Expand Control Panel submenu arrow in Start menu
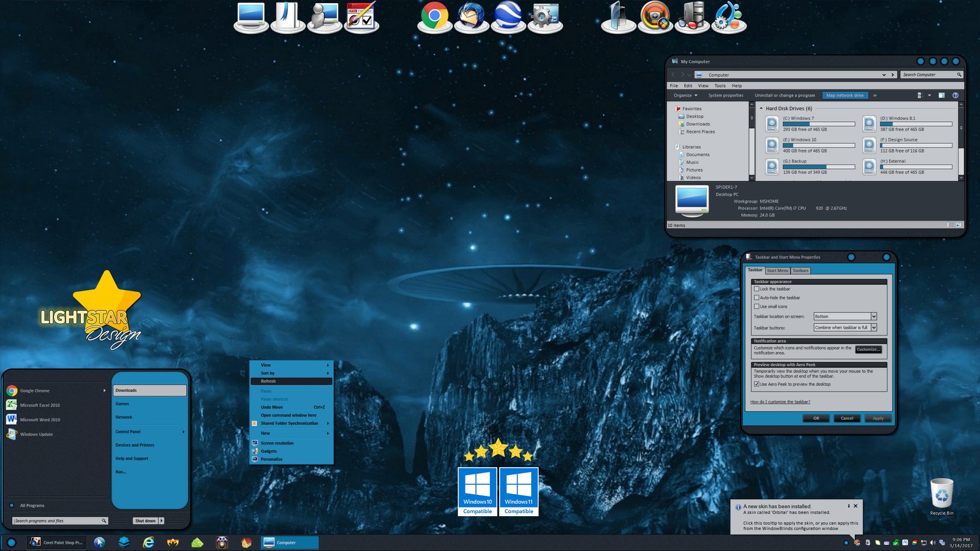The width and height of the screenshot is (980, 551). 183,432
